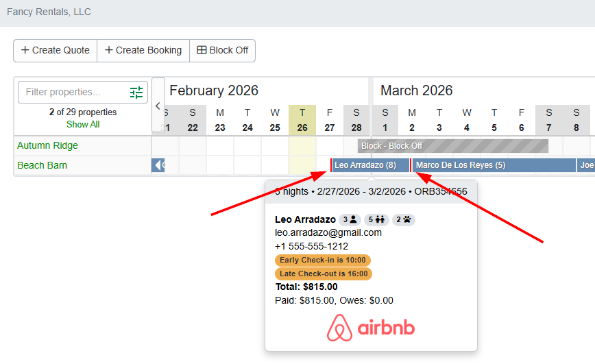Viewport: 595px width, 364px height.
Task: Click the Fancy Rentals, LLC header title
Action: point(49,12)
